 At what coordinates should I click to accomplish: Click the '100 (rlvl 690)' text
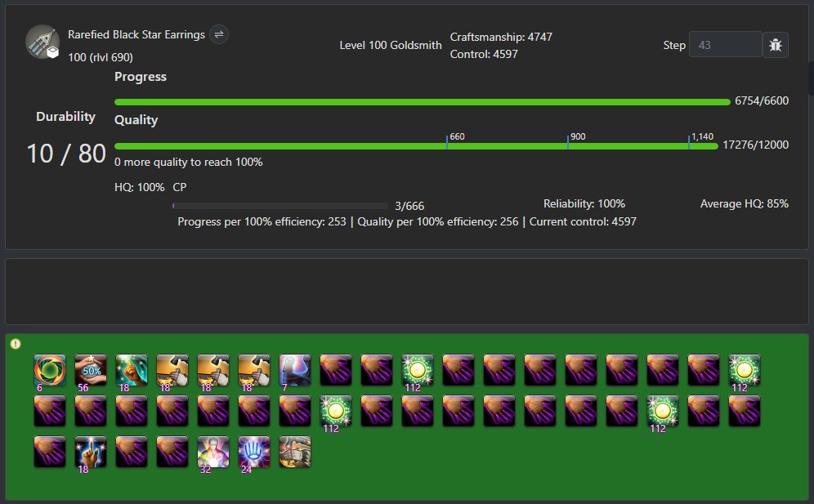click(x=101, y=57)
